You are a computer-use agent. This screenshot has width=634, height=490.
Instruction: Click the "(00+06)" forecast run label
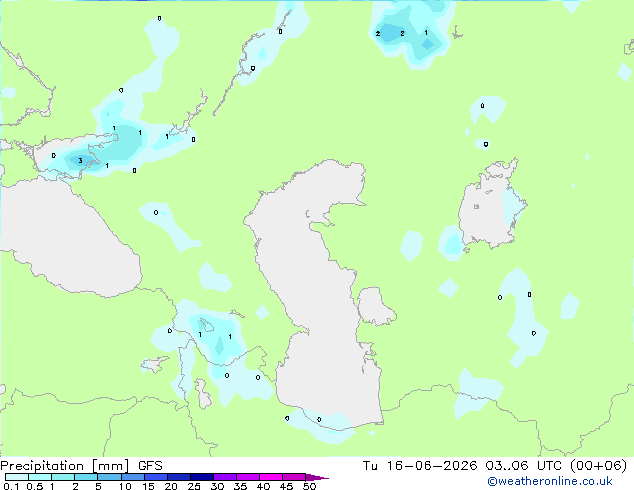(598, 466)
